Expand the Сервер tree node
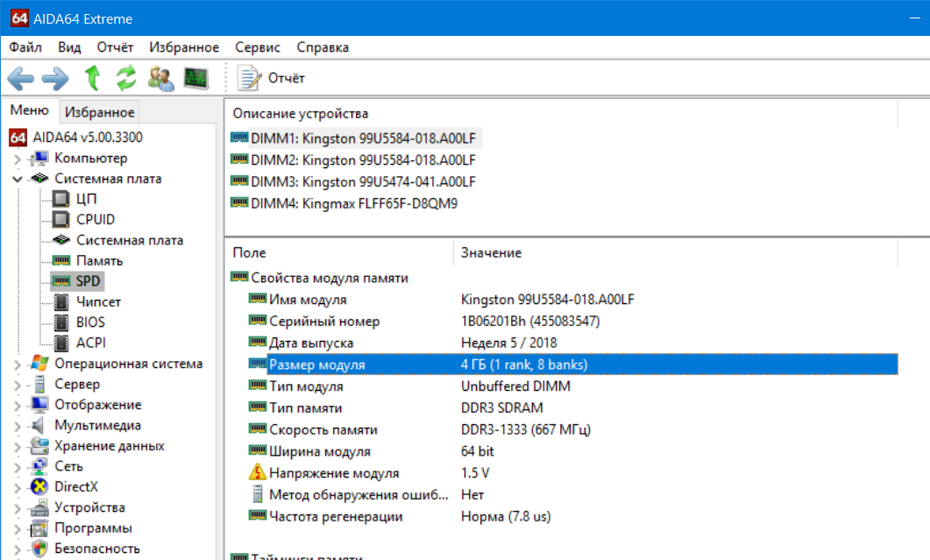Screen dimensions: 930x560 pyautogui.click(x=18, y=385)
